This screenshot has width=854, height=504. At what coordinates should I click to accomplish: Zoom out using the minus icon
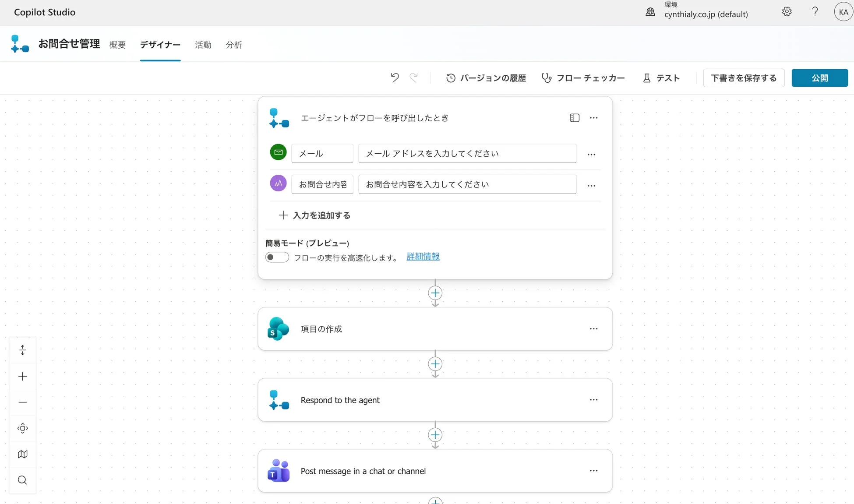click(22, 402)
